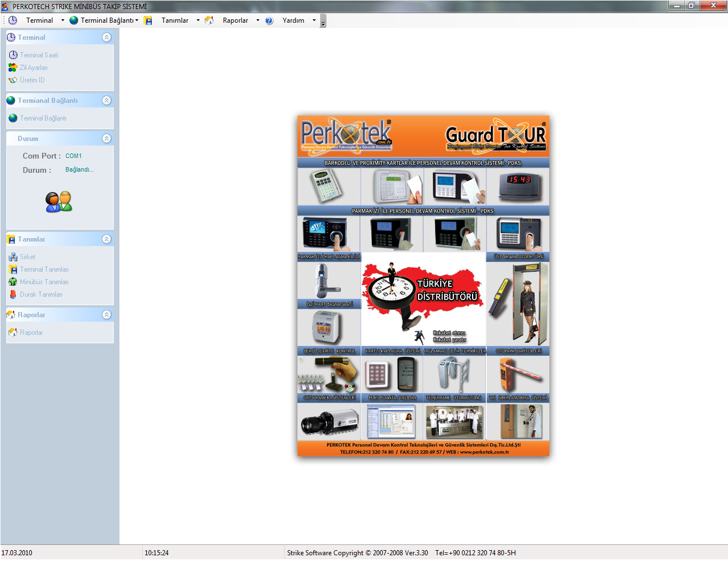728x582 pixels.
Task: Click the two-users icon in Durum panel
Action: coord(59,202)
